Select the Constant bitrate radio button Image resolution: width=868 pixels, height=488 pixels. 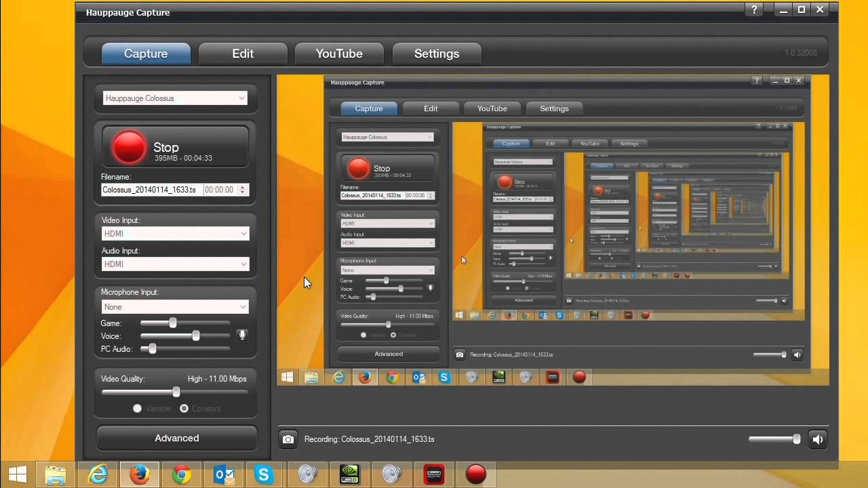[184, 409]
